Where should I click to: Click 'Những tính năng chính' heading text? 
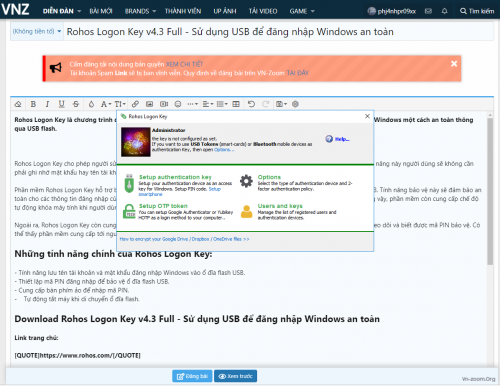click(113, 254)
